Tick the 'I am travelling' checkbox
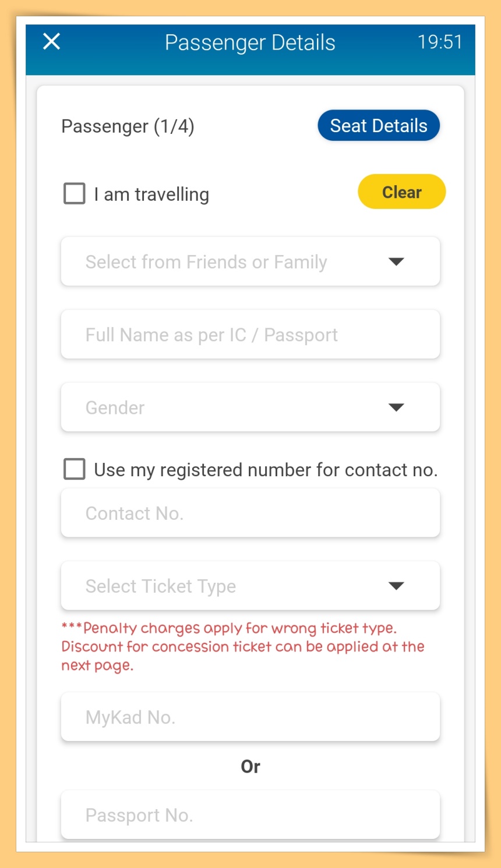This screenshot has height=868, width=501. tap(75, 194)
